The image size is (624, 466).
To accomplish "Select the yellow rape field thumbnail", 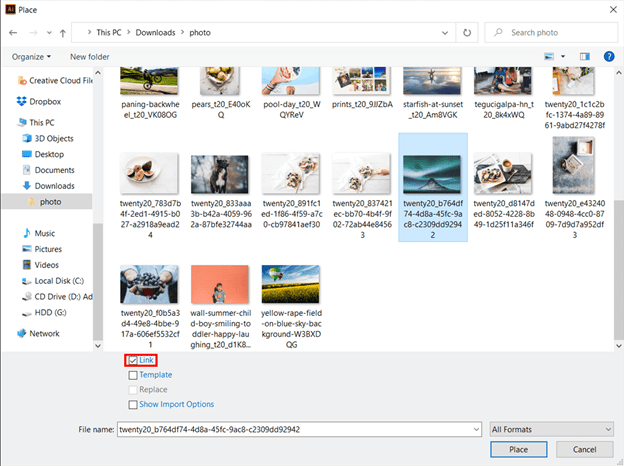I will coord(292,283).
